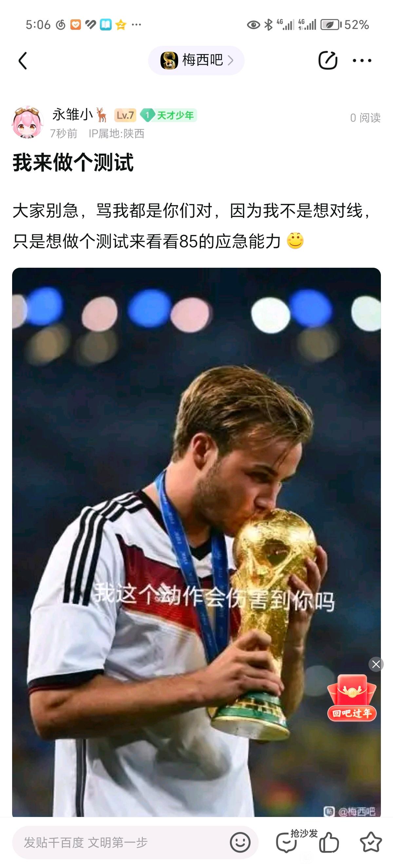Open the 回吧过年 red envelope promotion
This screenshot has height=868, width=393.
(351, 698)
